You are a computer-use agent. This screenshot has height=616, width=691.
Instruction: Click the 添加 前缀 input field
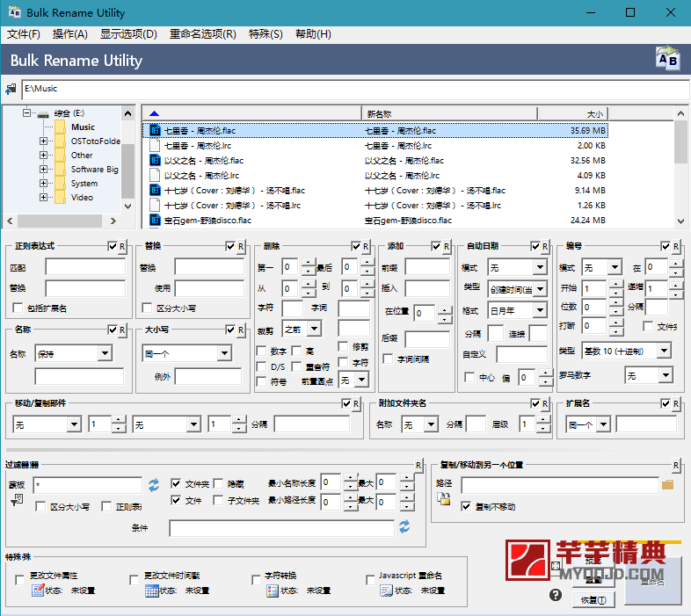427,267
